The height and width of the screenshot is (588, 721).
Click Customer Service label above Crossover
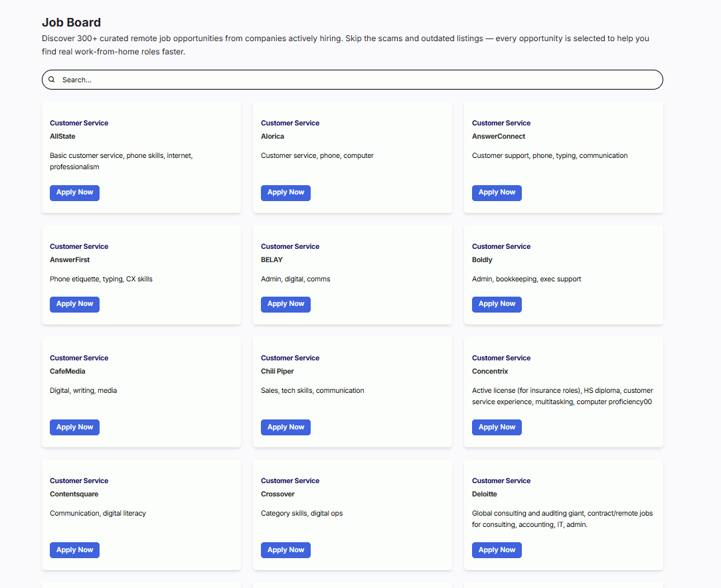(290, 481)
